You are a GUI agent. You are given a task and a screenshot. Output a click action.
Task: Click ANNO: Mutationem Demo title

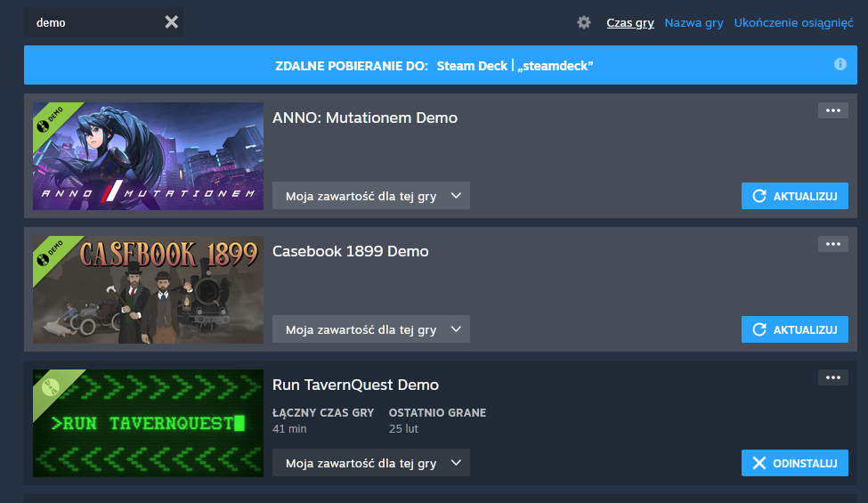tap(365, 118)
